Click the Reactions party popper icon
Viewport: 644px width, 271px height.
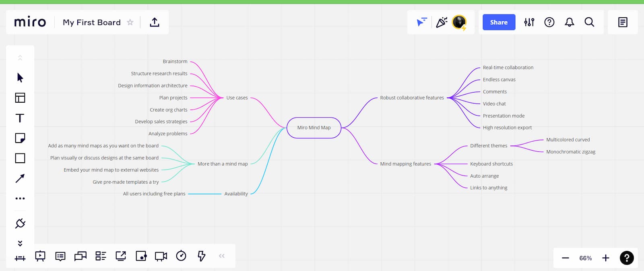442,22
